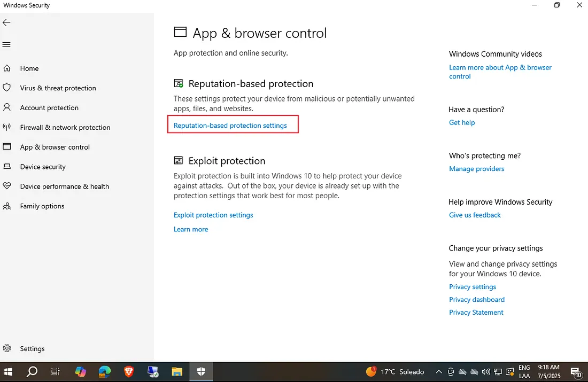The width and height of the screenshot is (588, 382).
Task: Click the Exploit protection heading icon
Action: tap(179, 160)
